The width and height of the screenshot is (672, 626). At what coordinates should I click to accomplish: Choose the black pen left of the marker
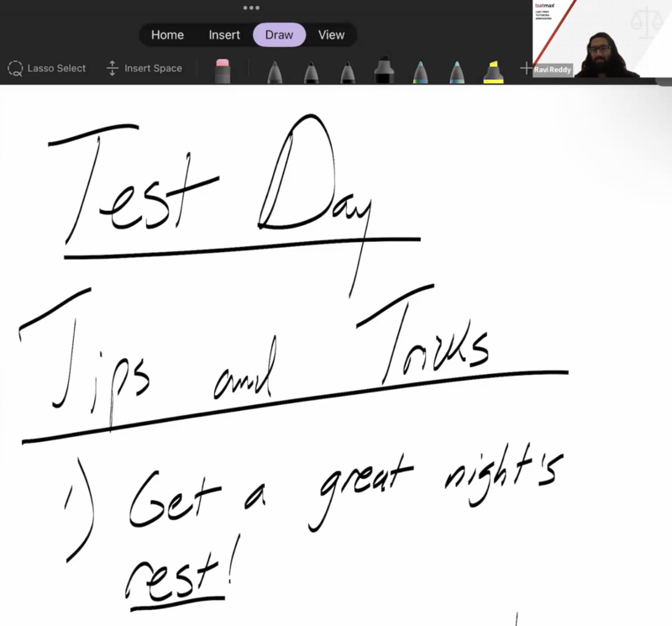(x=348, y=72)
